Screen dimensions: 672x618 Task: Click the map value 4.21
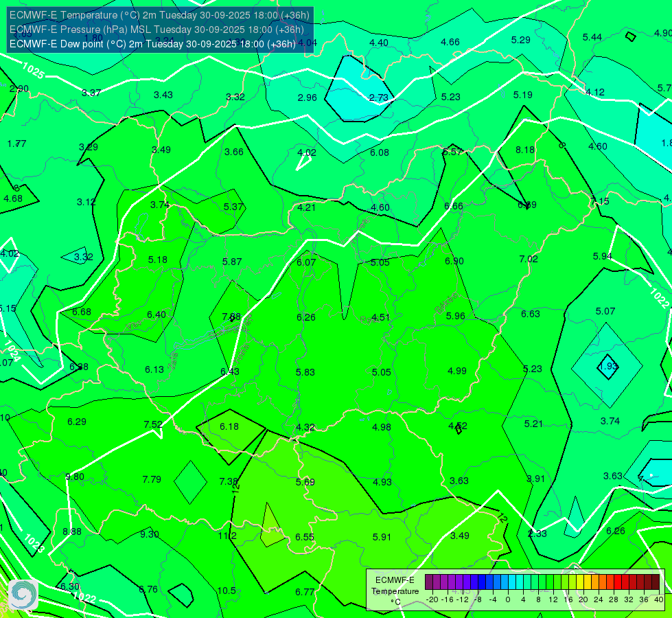click(x=306, y=207)
